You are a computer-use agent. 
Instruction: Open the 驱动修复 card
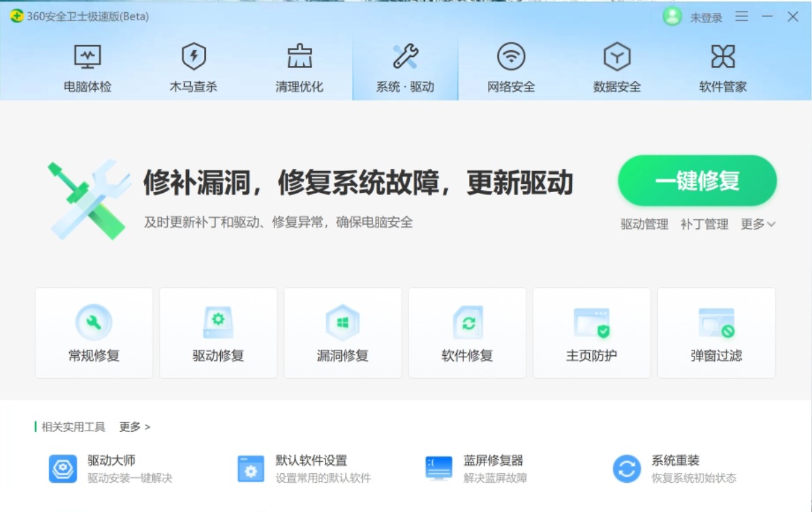point(218,333)
